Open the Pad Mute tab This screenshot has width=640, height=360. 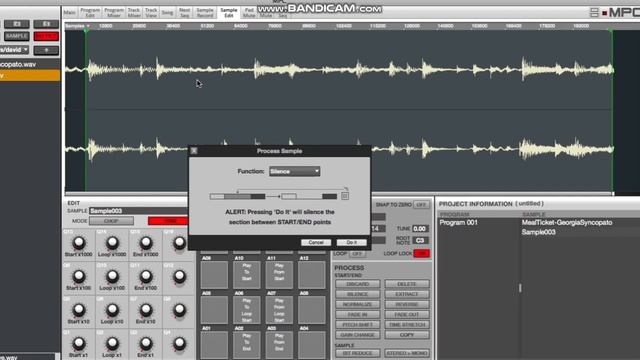(x=249, y=13)
